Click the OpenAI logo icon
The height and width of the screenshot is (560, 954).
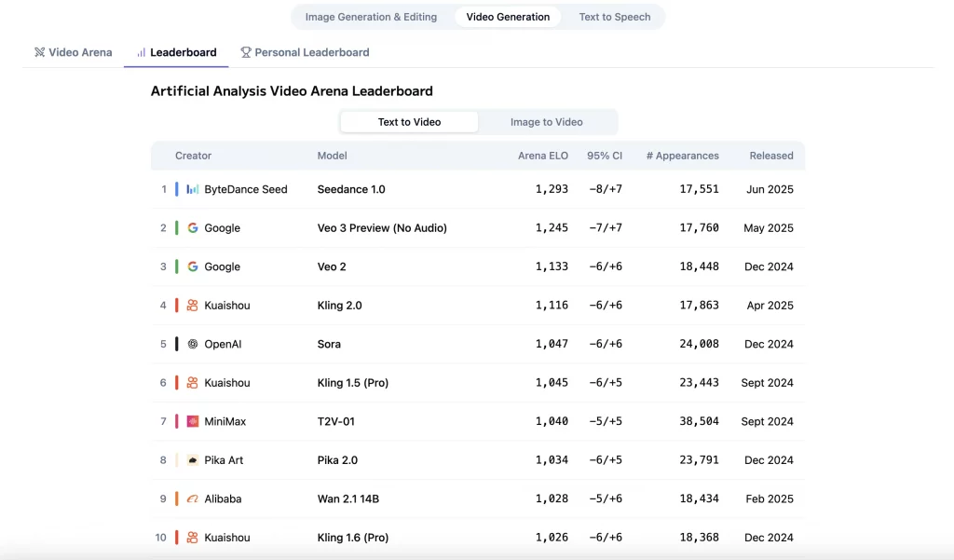click(193, 344)
